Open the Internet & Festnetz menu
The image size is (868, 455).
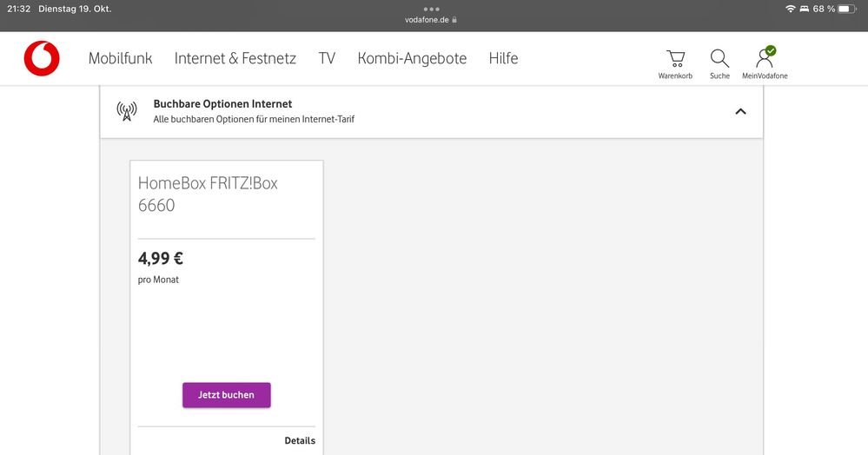click(x=235, y=58)
